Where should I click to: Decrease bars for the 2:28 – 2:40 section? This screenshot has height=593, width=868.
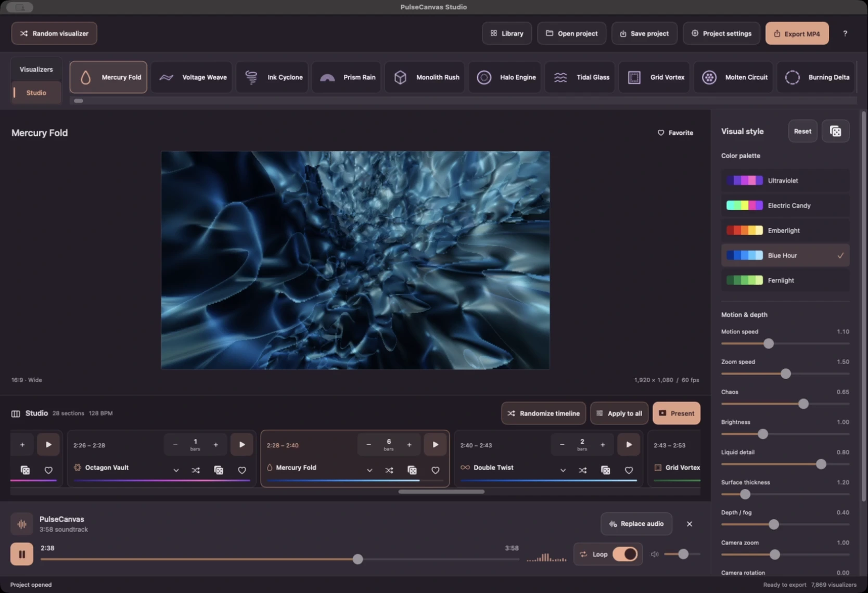pos(368,445)
